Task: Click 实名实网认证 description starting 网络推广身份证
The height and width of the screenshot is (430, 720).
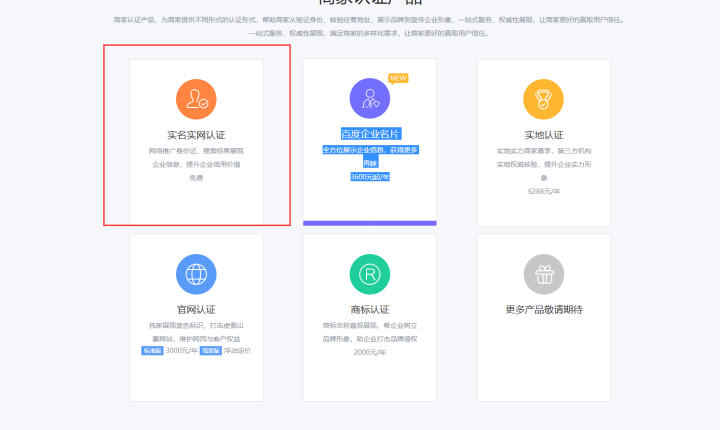Action: point(196,158)
